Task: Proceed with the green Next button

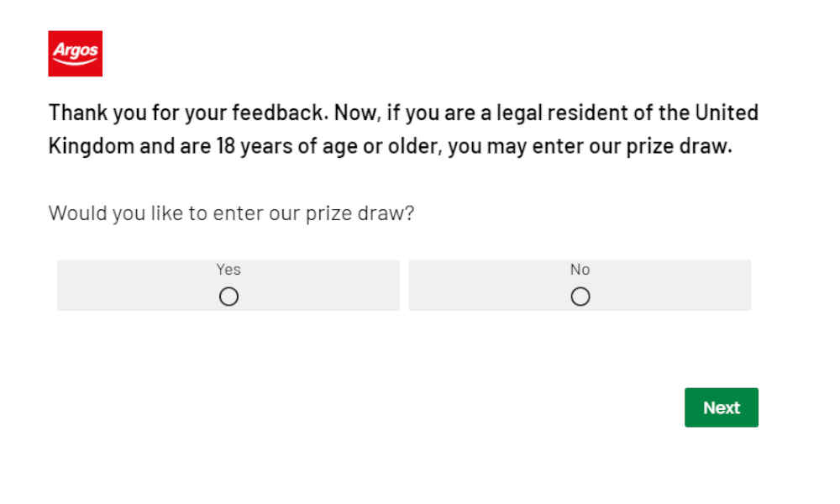Action: [x=721, y=407]
